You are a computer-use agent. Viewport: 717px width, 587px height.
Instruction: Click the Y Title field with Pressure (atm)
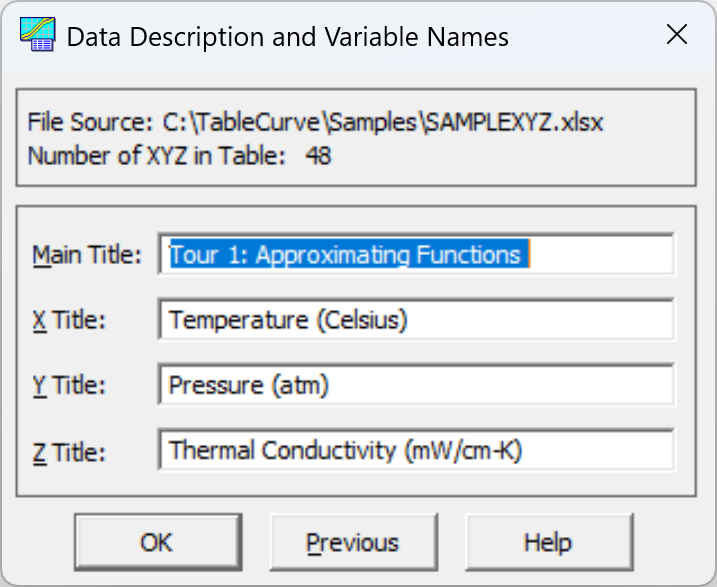click(x=416, y=384)
